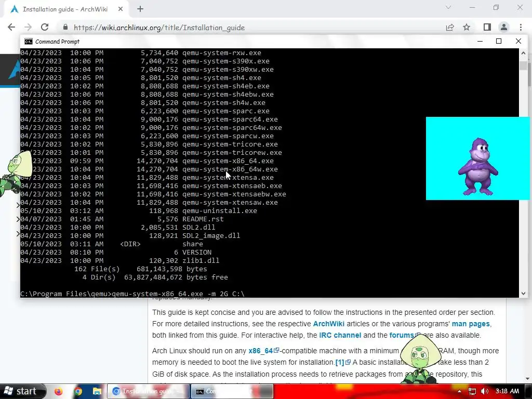Launch Firefox from the taskbar
Screen dimensions: 532x399
click(59, 391)
